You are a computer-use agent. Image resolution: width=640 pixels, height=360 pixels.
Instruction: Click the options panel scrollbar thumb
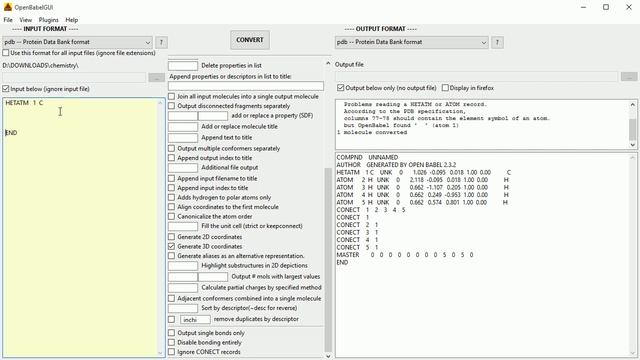pos(328,260)
